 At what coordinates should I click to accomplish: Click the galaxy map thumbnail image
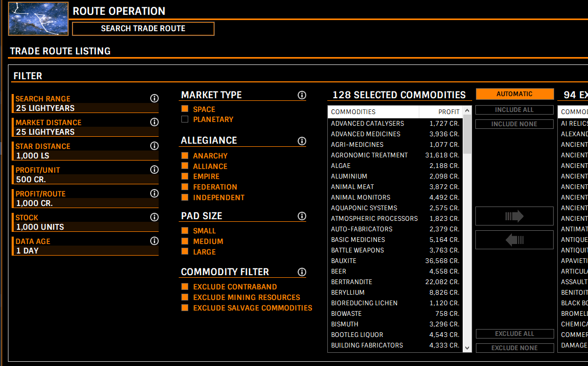[x=38, y=18]
